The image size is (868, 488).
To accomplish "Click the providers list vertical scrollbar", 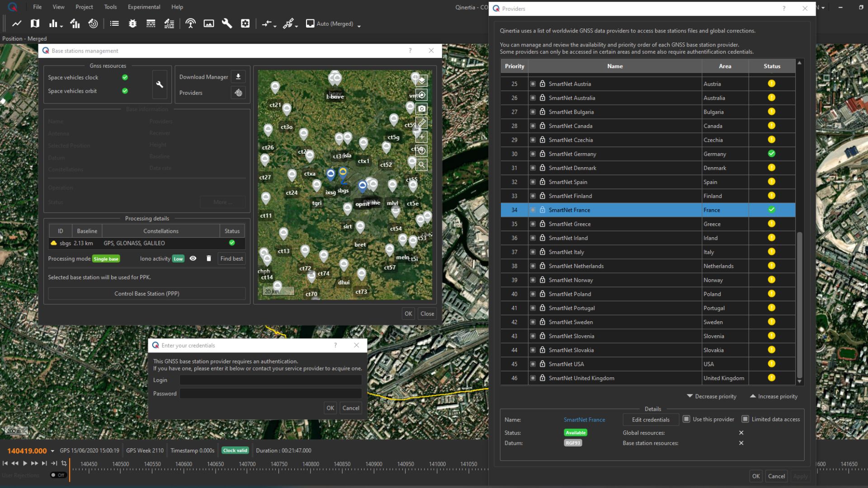I will tap(799, 305).
